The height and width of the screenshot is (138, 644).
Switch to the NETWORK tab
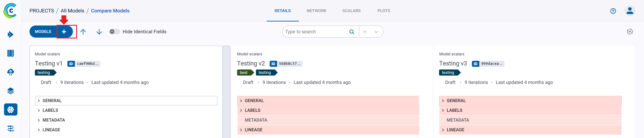click(316, 11)
